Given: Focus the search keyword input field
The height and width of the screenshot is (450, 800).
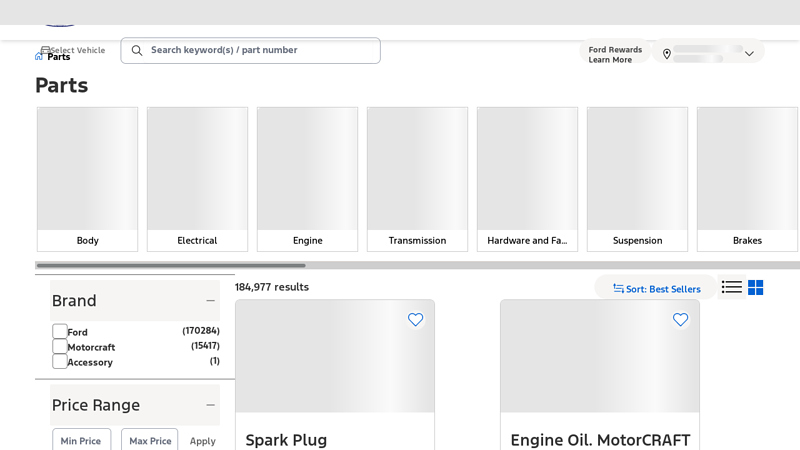Looking at the screenshot, I should click(251, 51).
